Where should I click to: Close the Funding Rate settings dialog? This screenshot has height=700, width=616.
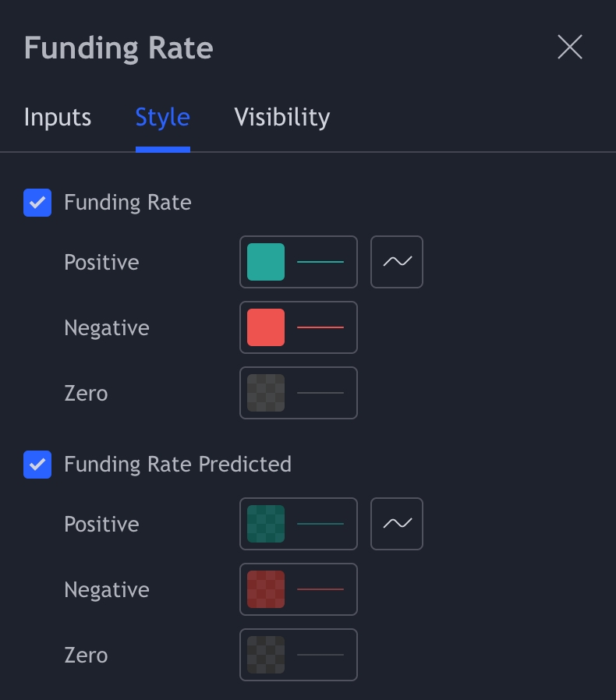coord(570,48)
